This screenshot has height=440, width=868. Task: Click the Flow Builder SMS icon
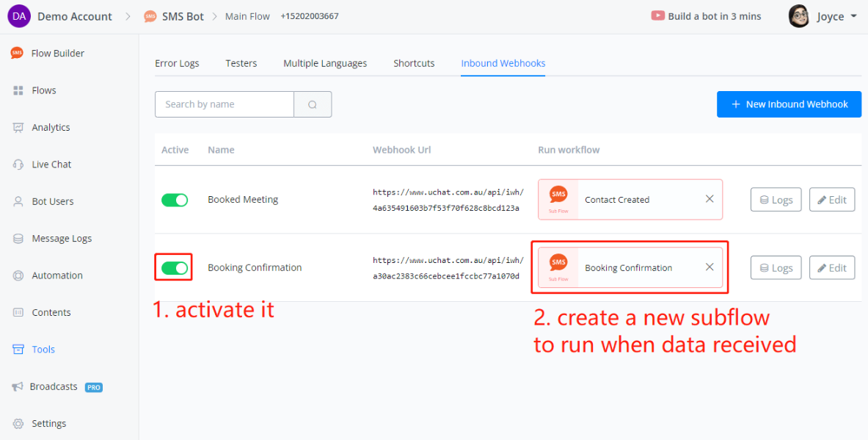click(x=17, y=53)
